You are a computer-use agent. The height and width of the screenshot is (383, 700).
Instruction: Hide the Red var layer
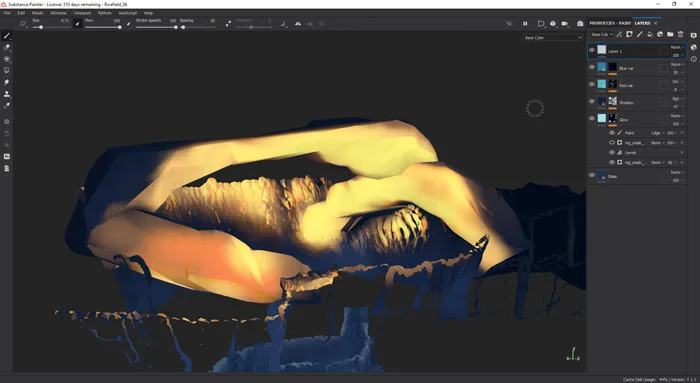pyautogui.click(x=592, y=84)
